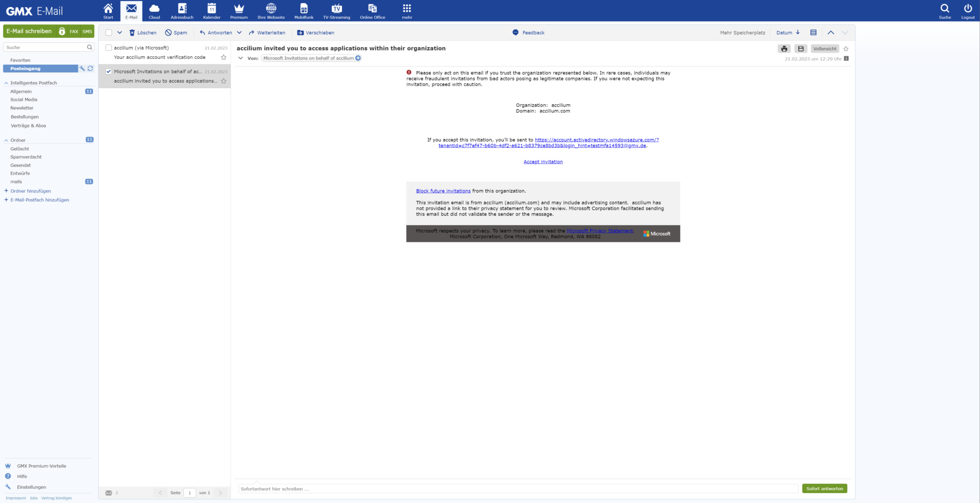Forward the email with Weiterleiten

(x=267, y=33)
